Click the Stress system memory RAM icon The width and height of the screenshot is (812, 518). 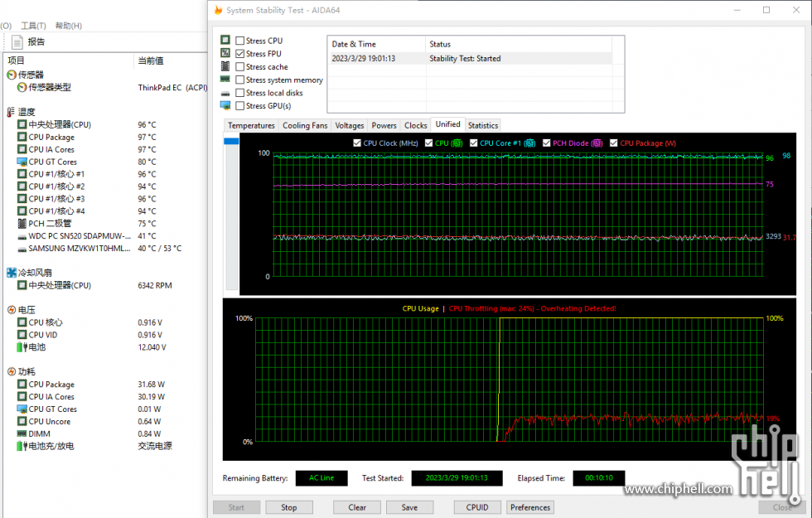225,80
